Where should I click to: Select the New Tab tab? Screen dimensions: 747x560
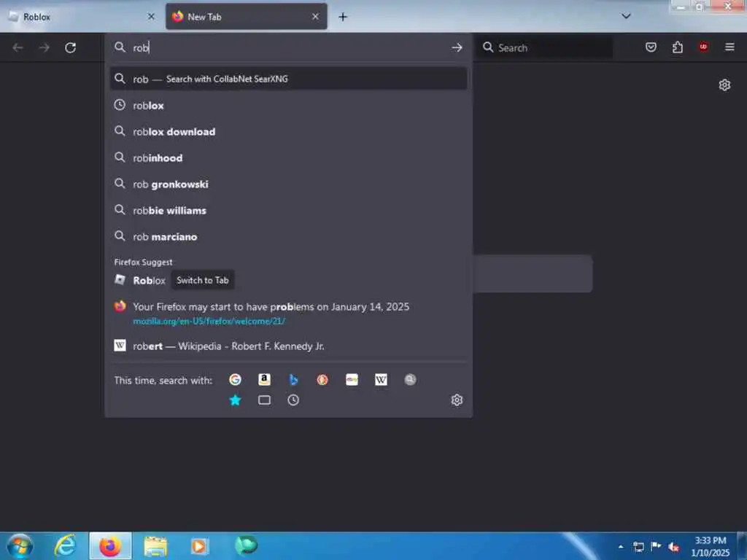pos(247,17)
